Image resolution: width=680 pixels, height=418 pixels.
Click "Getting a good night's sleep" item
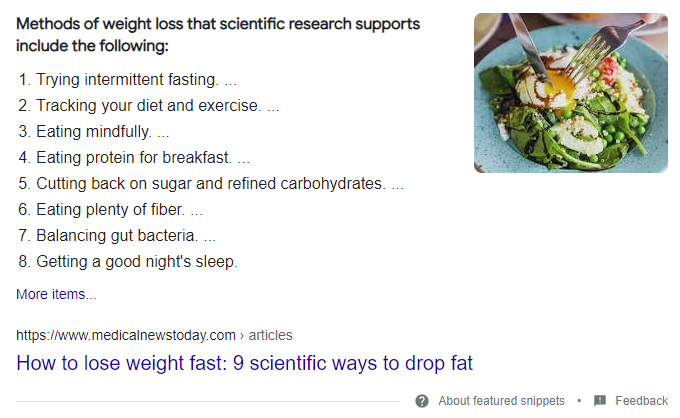tap(136, 262)
